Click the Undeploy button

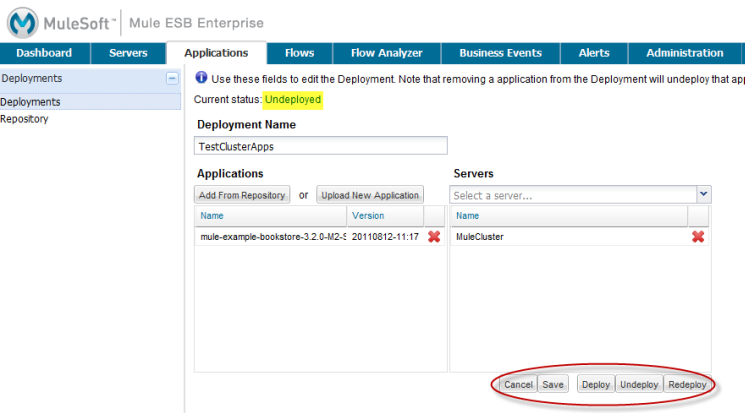(639, 384)
